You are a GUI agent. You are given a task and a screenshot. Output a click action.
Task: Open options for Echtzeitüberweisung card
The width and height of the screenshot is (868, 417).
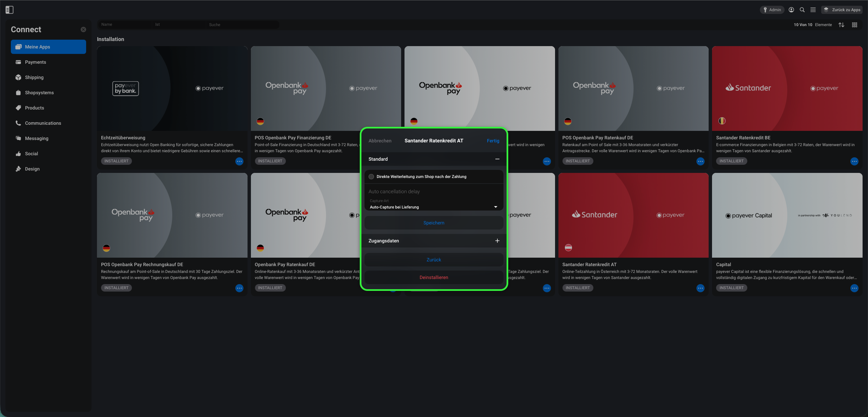(x=239, y=161)
